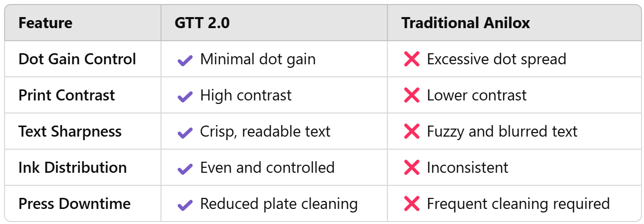Select the GTT 2.0 column header
644x224 pixels.
coord(202,23)
